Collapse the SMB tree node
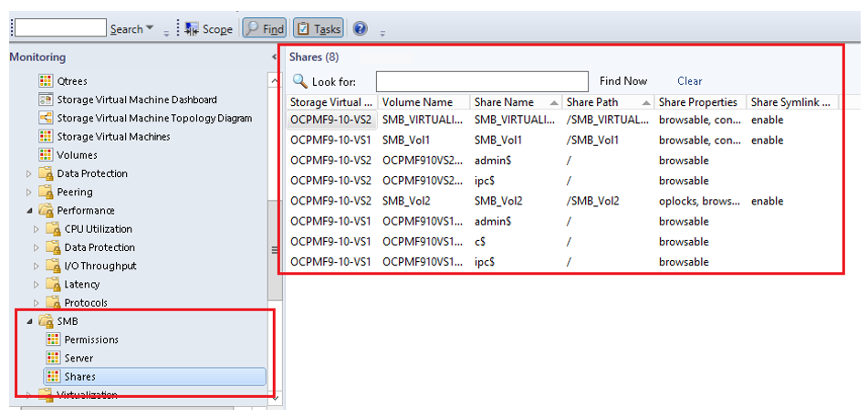 29,321
